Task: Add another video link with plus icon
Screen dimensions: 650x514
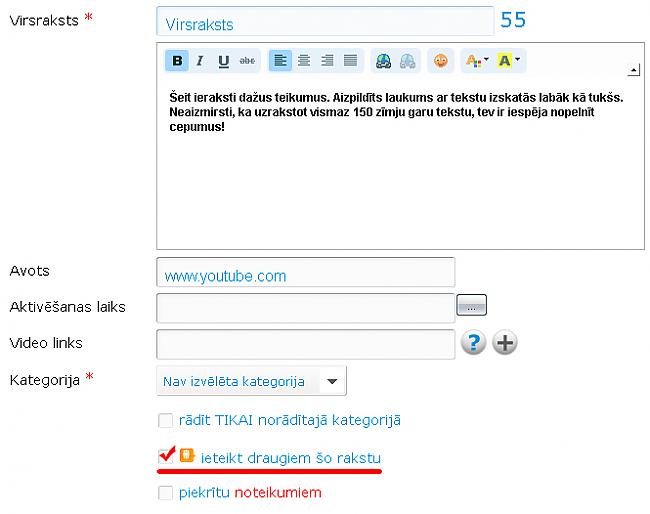Action: (x=504, y=342)
